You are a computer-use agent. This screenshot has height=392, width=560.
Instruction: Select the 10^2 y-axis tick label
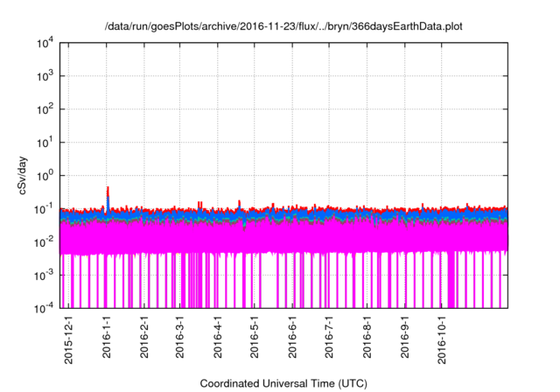46,109
